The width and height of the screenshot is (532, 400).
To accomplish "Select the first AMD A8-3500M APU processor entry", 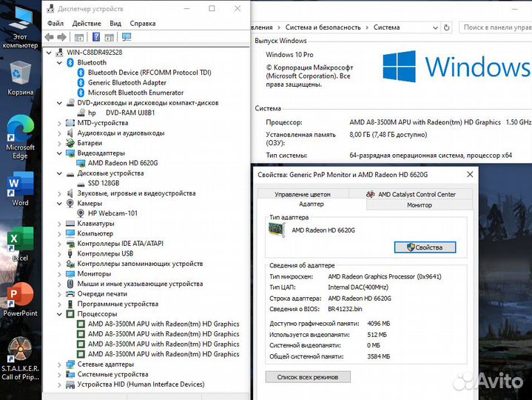I will pyautogui.click(x=164, y=324).
